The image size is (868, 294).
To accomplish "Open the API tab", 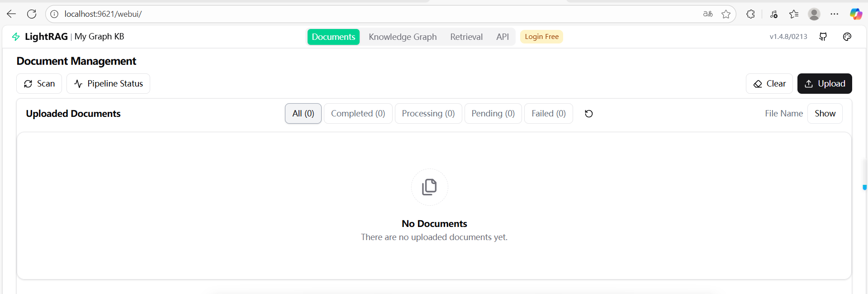I will [x=503, y=37].
